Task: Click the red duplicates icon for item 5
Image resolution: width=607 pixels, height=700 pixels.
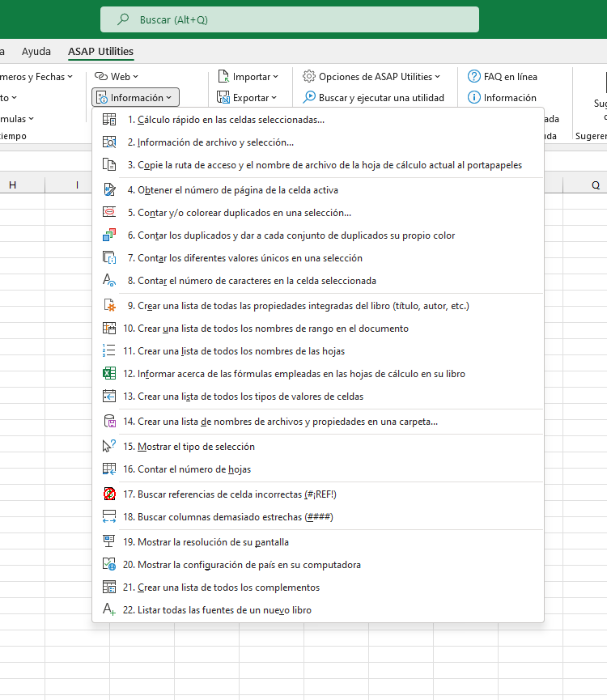Action: 109,213
